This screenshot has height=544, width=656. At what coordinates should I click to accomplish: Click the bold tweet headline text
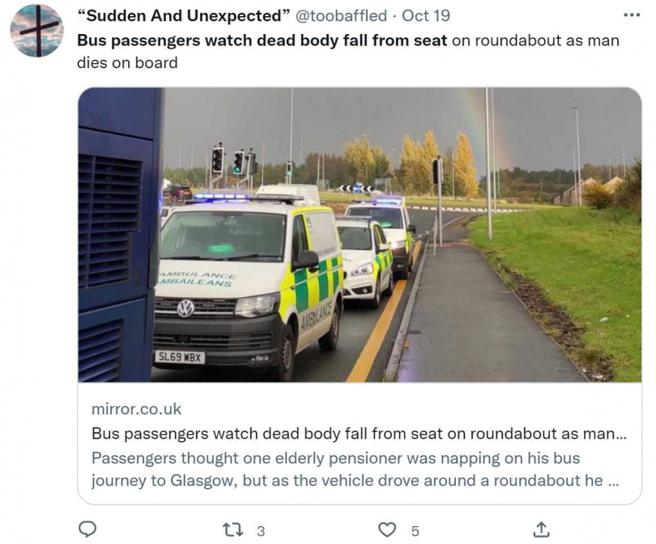click(262, 41)
